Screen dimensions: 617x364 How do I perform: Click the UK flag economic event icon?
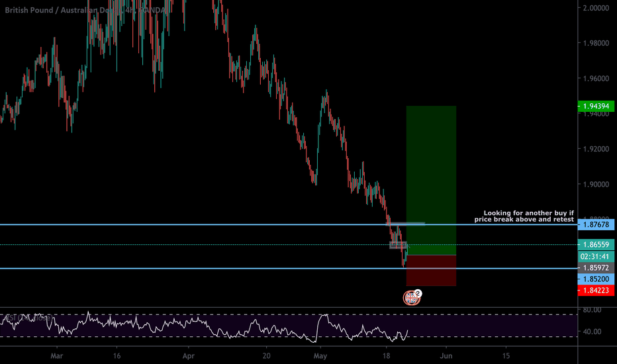point(411,298)
